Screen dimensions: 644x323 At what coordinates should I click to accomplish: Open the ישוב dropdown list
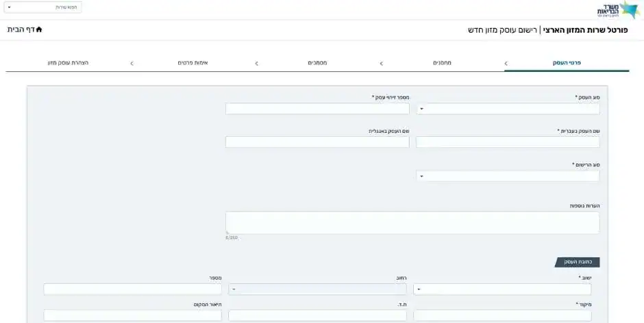tap(502, 289)
